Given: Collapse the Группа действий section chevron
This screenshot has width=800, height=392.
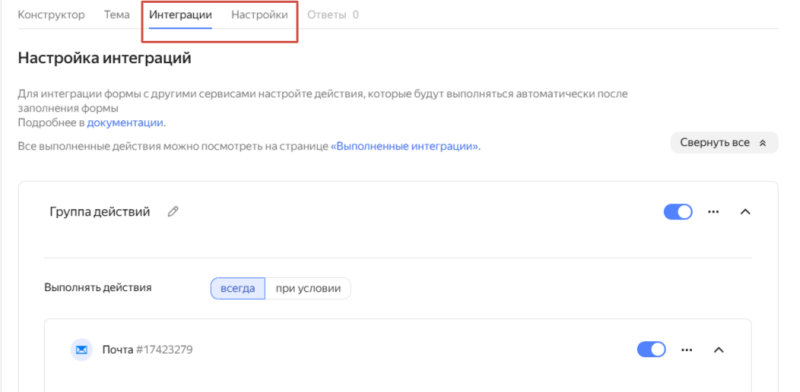Looking at the screenshot, I should click(x=745, y=211).
